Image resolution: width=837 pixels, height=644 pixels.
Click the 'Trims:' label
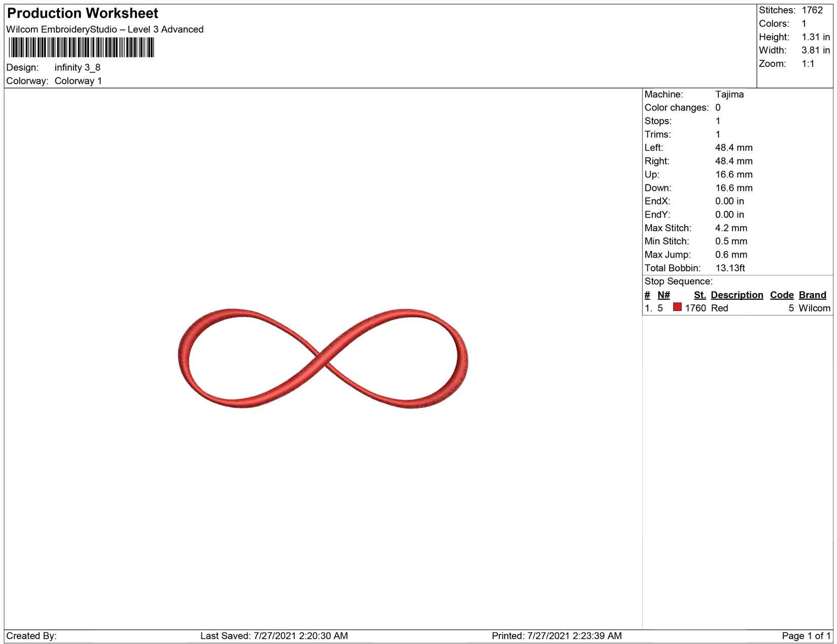pos(658,134)
